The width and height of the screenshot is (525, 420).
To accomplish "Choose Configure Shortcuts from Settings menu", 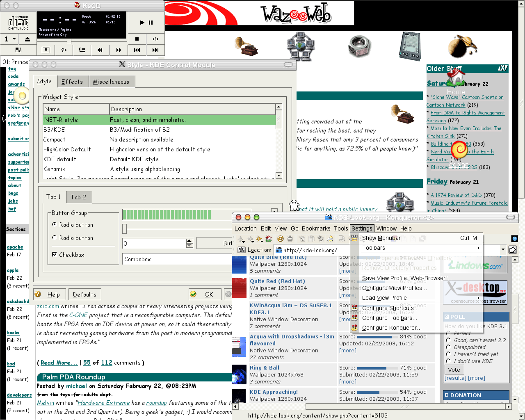I will (416, 308).
